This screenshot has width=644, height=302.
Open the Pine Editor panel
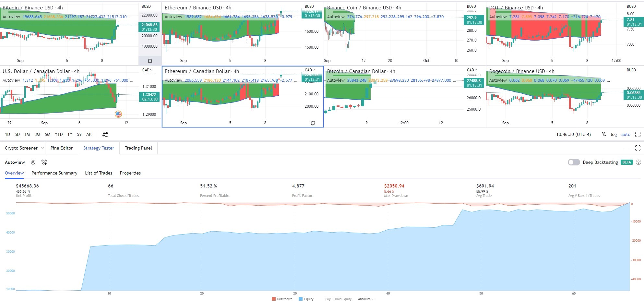(x=62, y=148)
